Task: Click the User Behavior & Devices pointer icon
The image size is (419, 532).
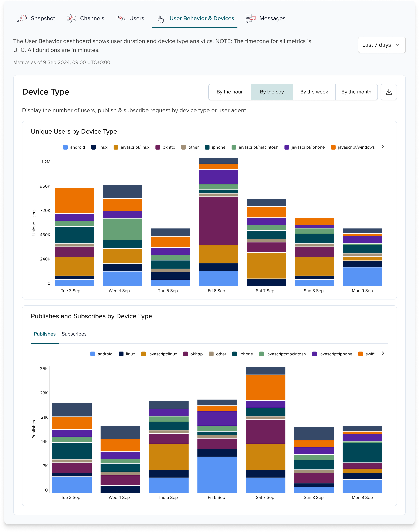Action: click(x=161, y=18)
